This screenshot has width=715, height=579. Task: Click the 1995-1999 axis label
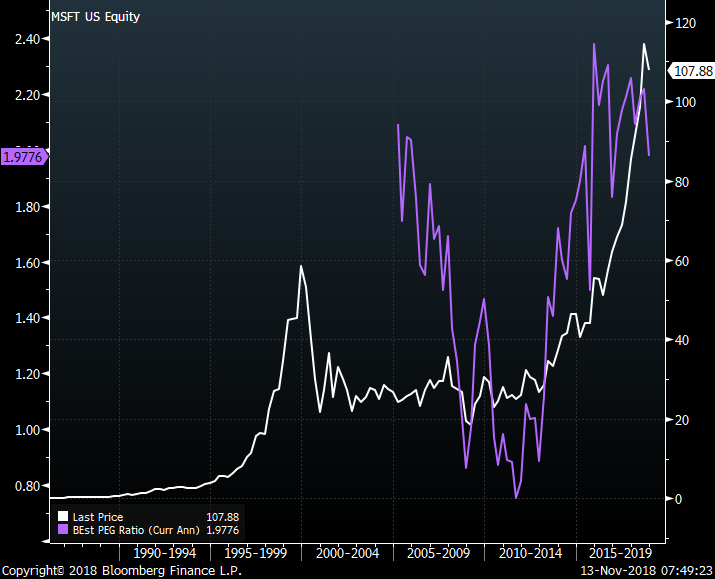tap(256, 553)
